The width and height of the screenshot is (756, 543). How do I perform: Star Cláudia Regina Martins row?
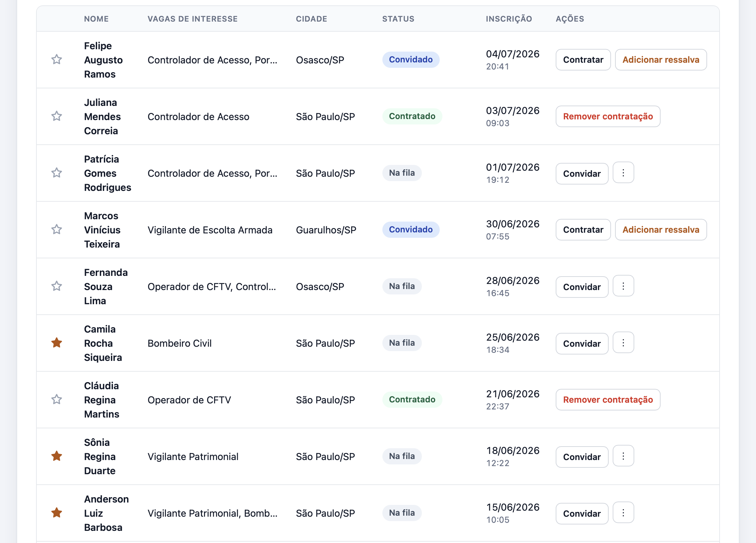click(x=57, y=400)
